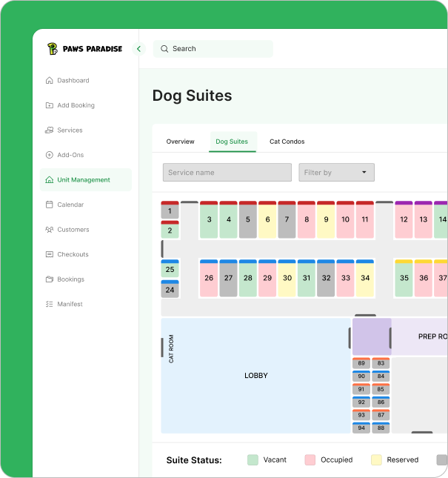Open the Dashboard page
The image size is (448, 478).
(x=73, y=81)
